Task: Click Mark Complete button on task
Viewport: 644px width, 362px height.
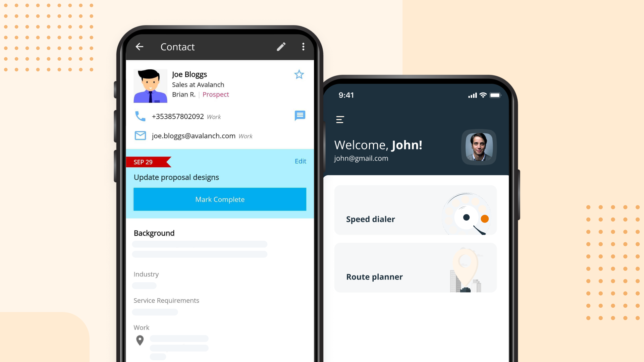Action: [x=220, y=199]
